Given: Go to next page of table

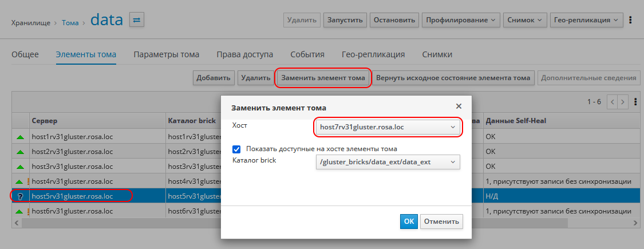Looking at the screenshot, I should 623,102.
